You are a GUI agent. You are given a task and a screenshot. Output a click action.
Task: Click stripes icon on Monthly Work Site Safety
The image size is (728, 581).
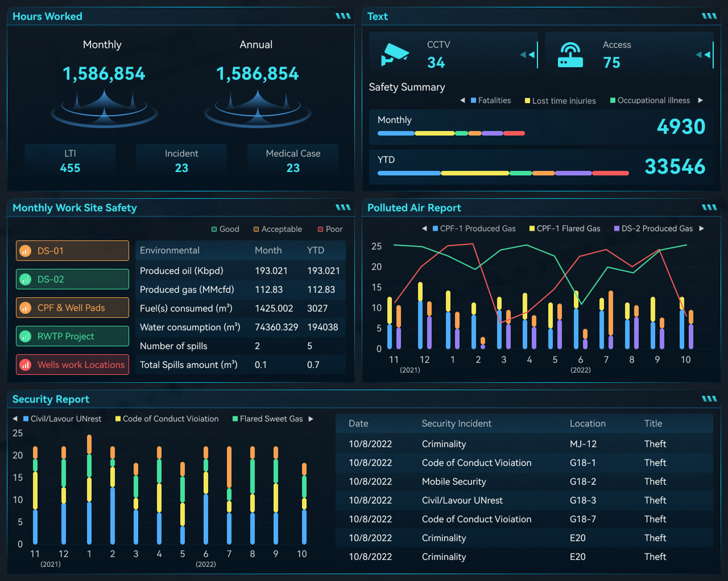(343, 207)
